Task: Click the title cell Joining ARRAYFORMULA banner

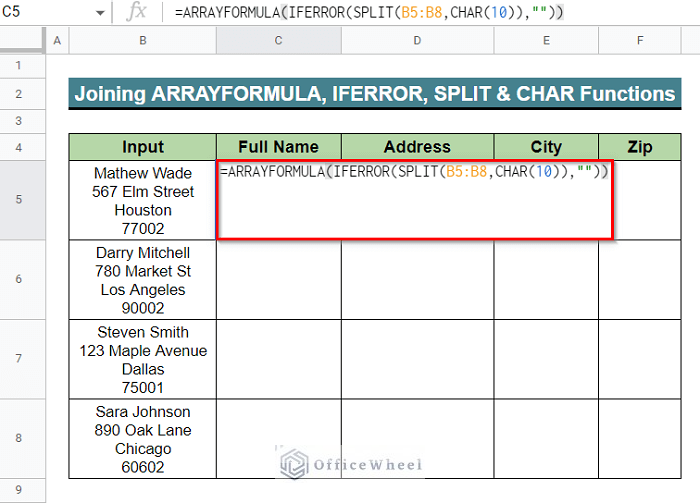Action: pos(375,94)
